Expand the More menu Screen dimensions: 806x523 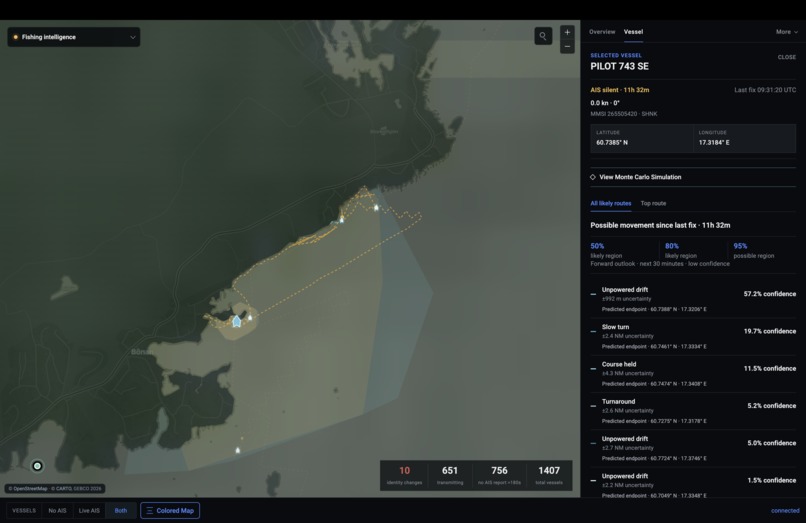click(786, 32)
